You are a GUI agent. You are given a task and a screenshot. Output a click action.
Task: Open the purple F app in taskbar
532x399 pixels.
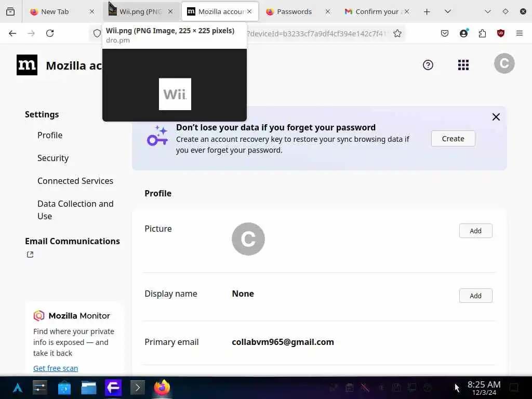pyautogui.click(x=113, y=388)
